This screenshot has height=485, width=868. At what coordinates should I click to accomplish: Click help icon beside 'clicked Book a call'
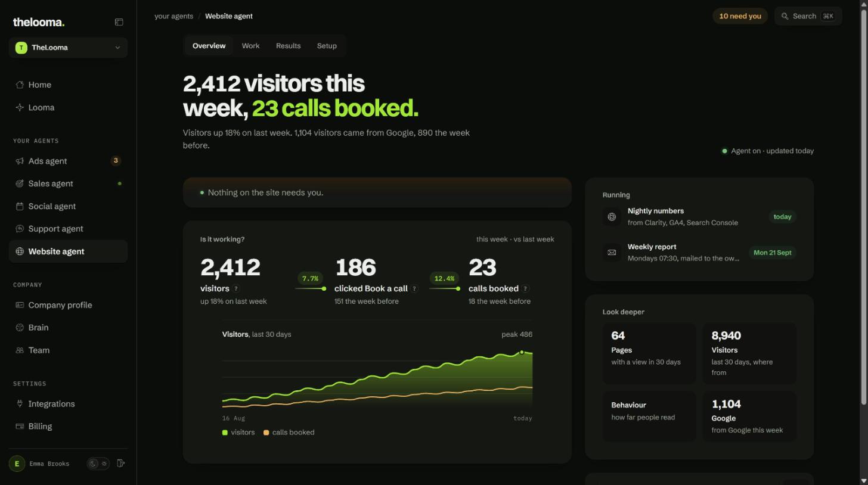414,288
